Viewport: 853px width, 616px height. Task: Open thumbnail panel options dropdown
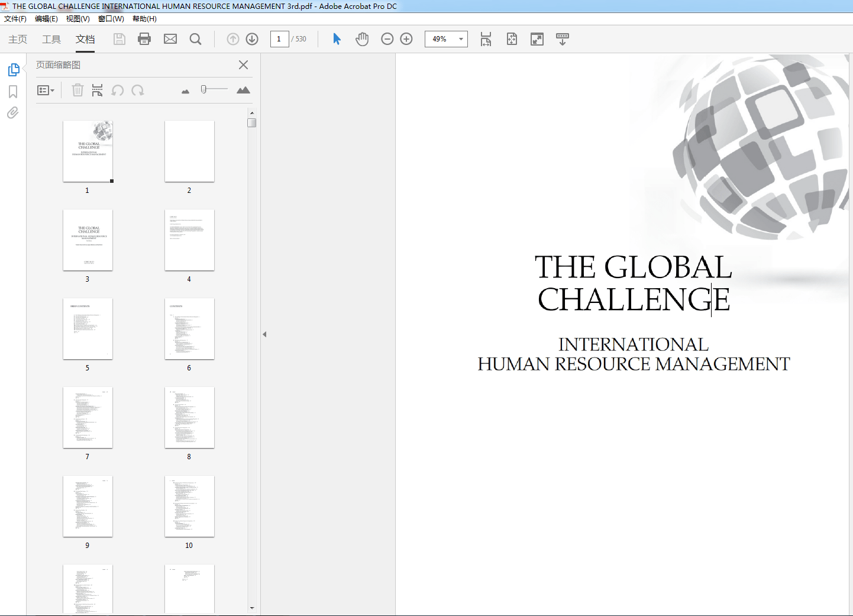coord(46,91)
